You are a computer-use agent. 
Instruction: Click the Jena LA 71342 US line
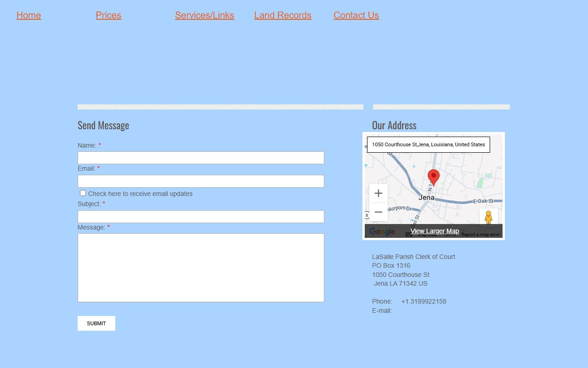pos(401,283)
